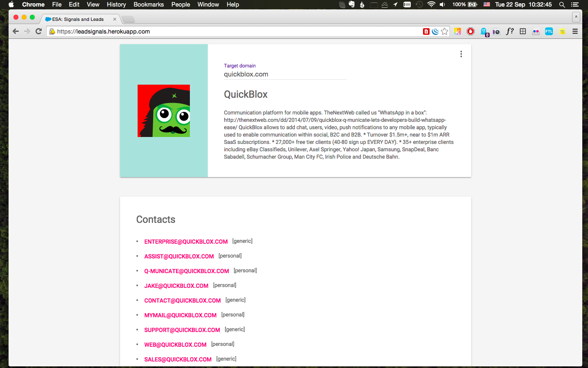Open the Q-MUNICATE@QUICKBLOX.COM contact link
The image size is (588, 368).
tap(187, 271)
